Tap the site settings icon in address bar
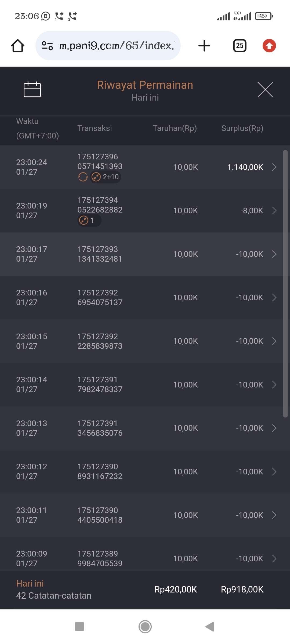The height and width of the screenshot is (644, 290). coord(47,46)
